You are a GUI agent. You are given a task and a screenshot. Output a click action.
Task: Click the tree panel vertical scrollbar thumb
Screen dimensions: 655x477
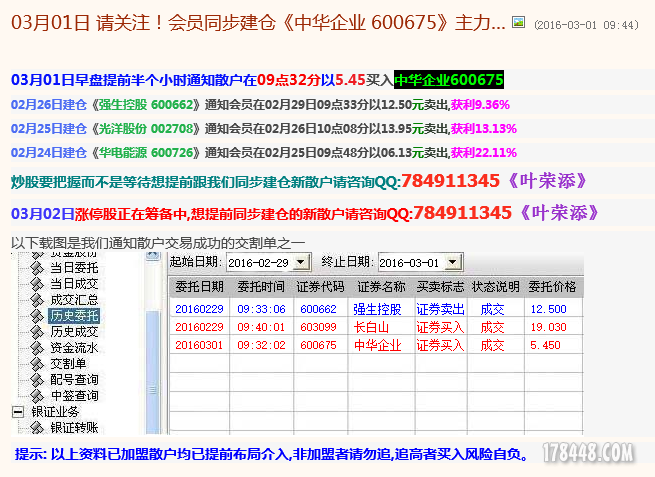(x=152, y=372)
